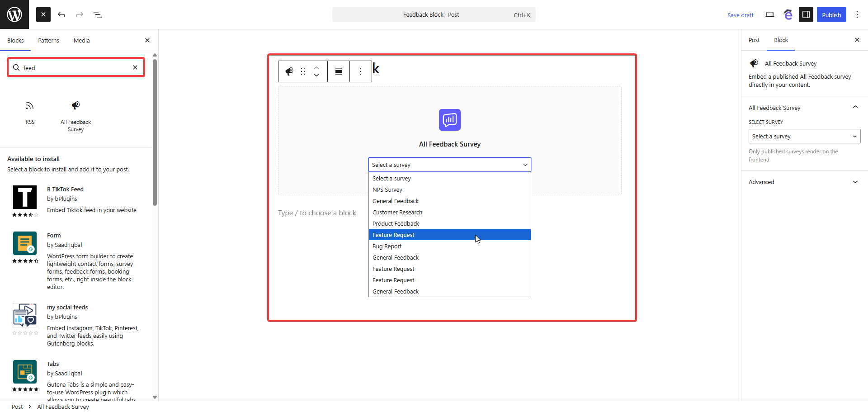Click the block search field containing 'feed'
Viewport: 868px width, 412px height.
(76, 67)
